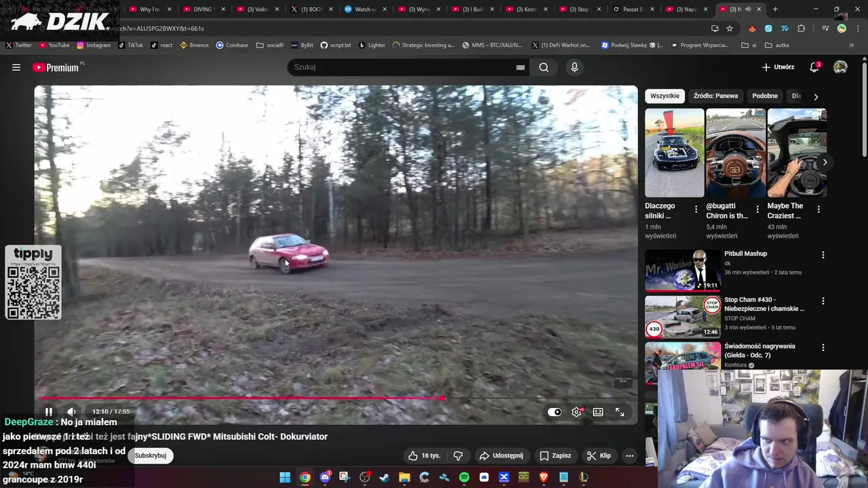This screenshot has height=488, width=868.
Task: Open Windows Start menu
Action: (x=285, y=477)
